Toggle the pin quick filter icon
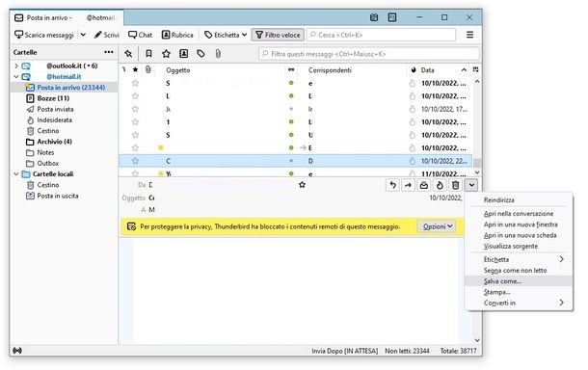Screen dimensions: 588x370 [128, 54]
